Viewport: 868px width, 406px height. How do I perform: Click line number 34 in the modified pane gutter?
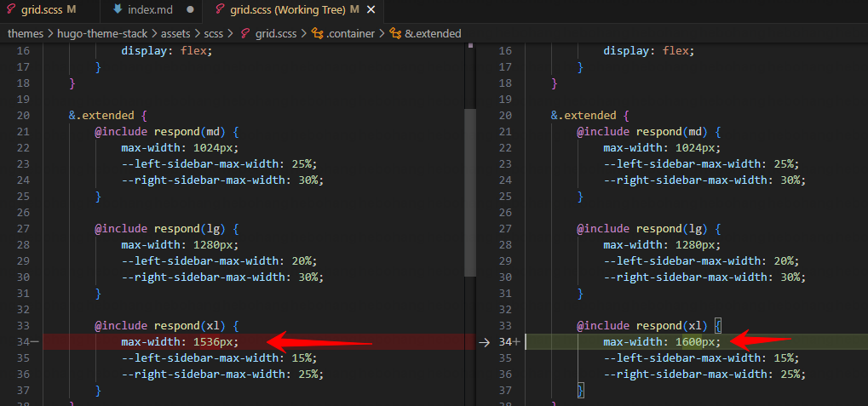click(x=505, y=342)
